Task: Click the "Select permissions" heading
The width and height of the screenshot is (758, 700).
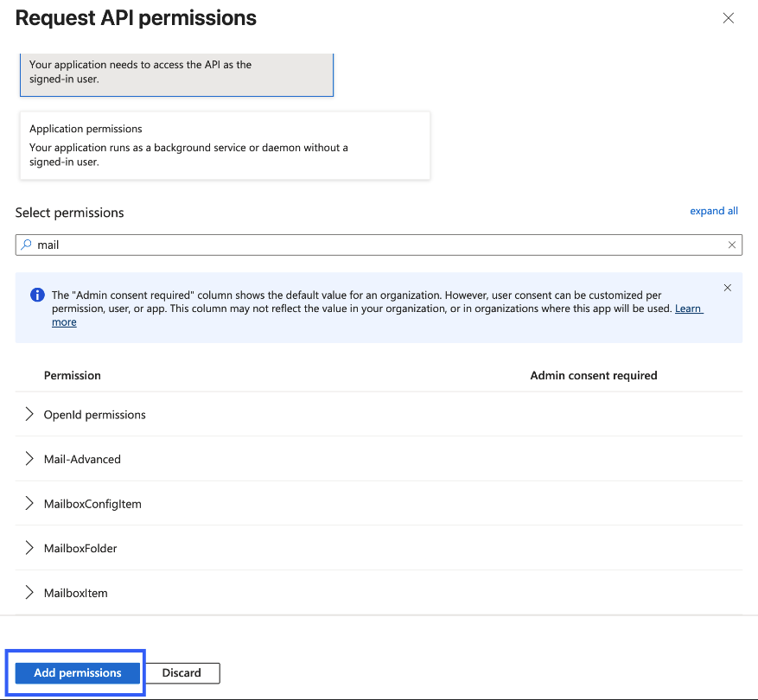Action: coord(70,213)
